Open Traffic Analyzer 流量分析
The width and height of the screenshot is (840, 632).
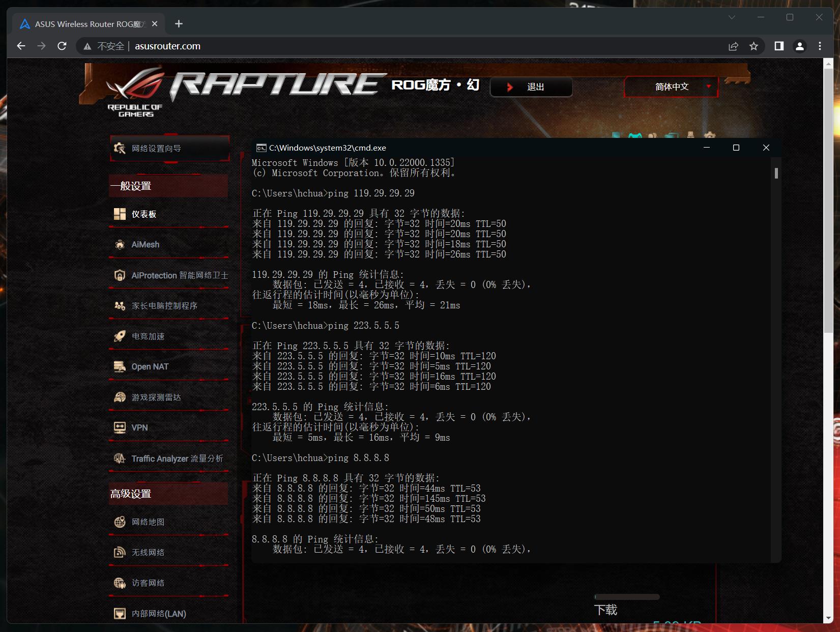click(177, 458)
